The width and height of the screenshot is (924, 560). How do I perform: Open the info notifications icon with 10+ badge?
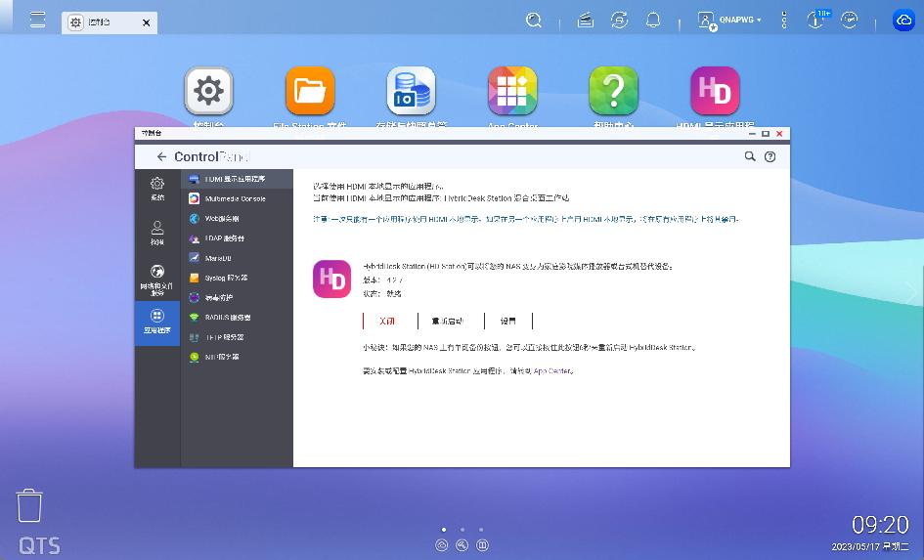[x=817, y=20]
